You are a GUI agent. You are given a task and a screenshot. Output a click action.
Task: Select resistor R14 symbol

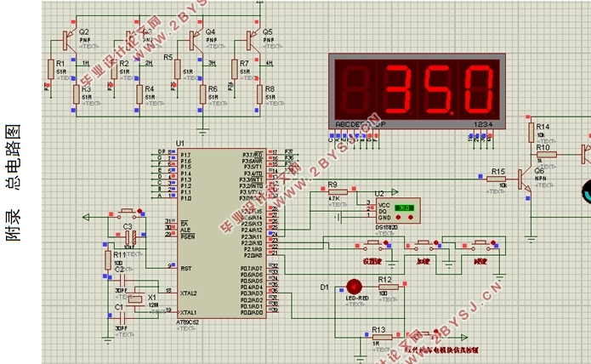(531, 133)
